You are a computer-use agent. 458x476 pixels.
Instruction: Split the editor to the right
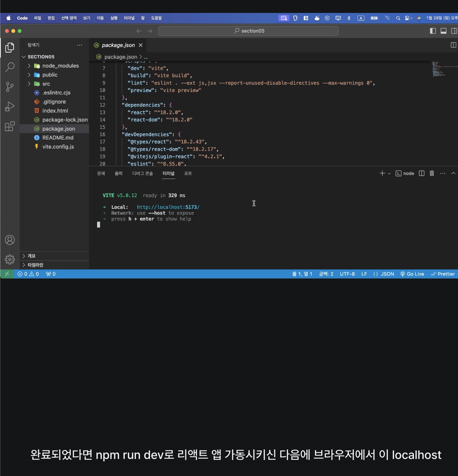453,45
